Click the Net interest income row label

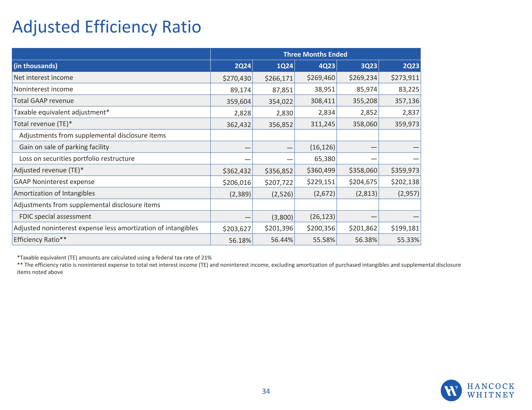(x=43, y=78)
